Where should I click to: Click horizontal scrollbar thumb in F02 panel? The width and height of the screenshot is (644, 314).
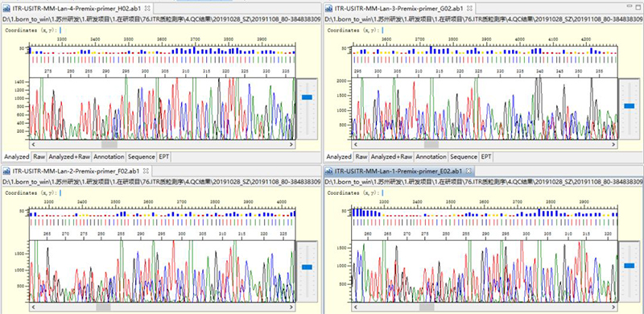103,307
